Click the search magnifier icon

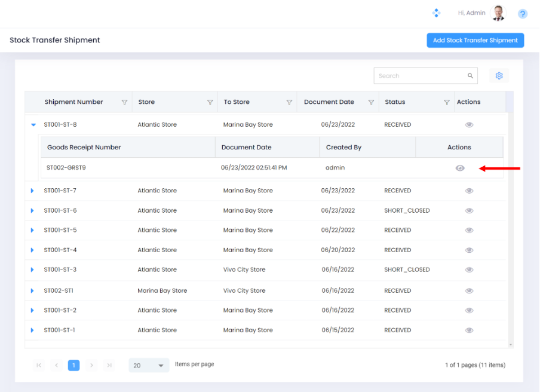(470, 76)
